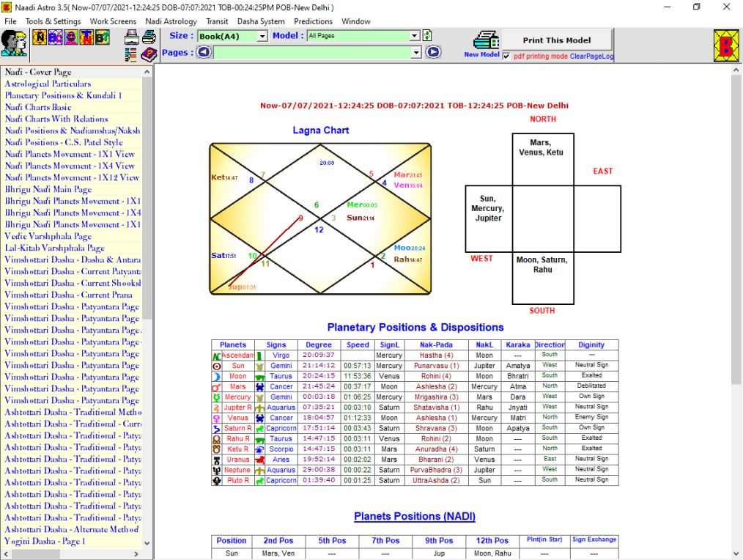
Task: Open the File menu
Action: click(10, 21)
